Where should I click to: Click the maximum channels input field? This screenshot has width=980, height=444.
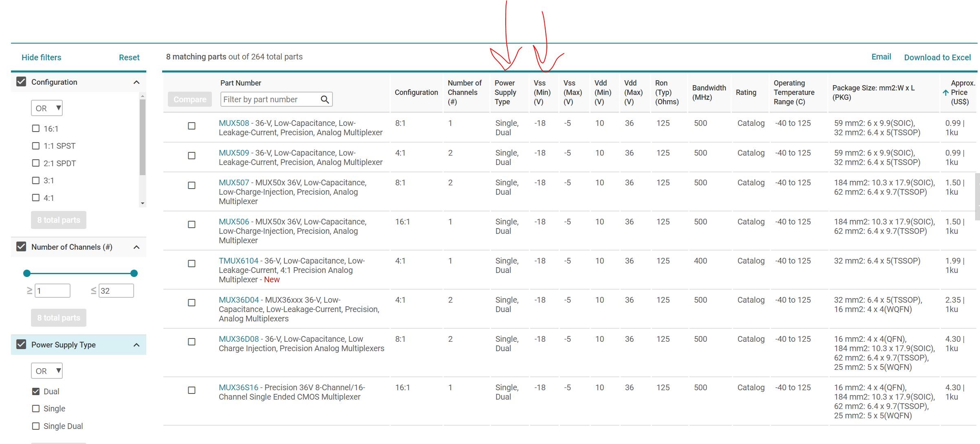116,290
